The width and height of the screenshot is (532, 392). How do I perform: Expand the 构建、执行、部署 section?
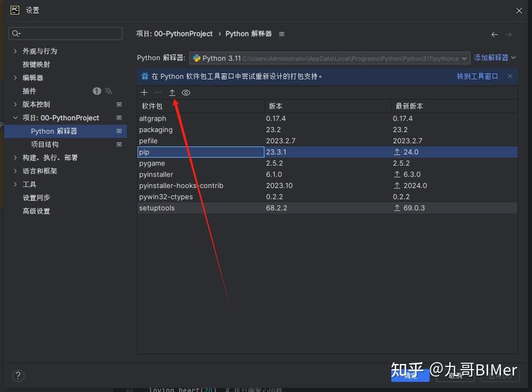pos(15,158)
